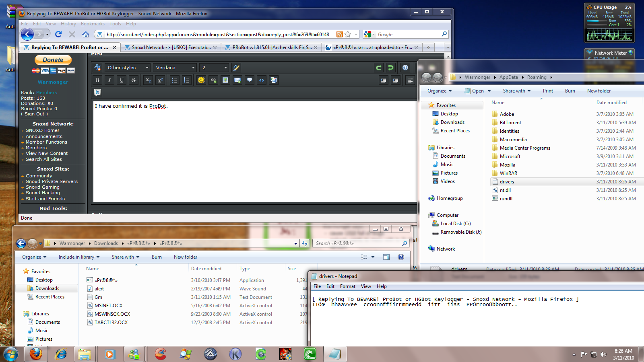Click the outdent icon in editor
This screenshot has width=644, height=362.
pyautogui.click(x=384, y=80)
